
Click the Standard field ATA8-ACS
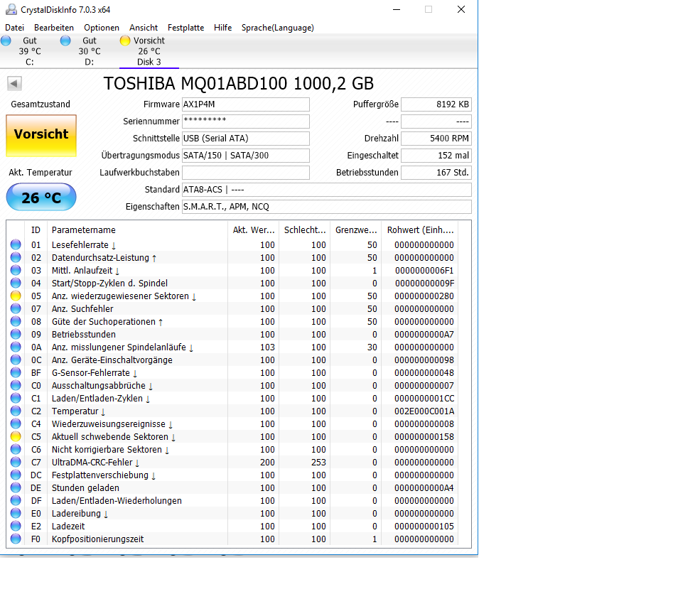[327, 190]
